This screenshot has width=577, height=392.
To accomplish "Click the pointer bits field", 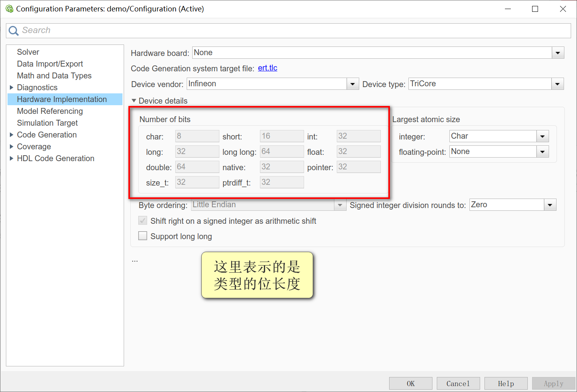I will click(358, 167).
